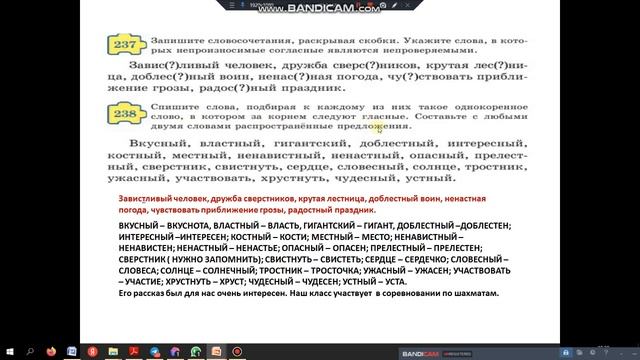Click the text "ВКУСНЫЙ – ВКУСНОТА"
The width and height of the screenshot is (640, 360).
(164, 226)
